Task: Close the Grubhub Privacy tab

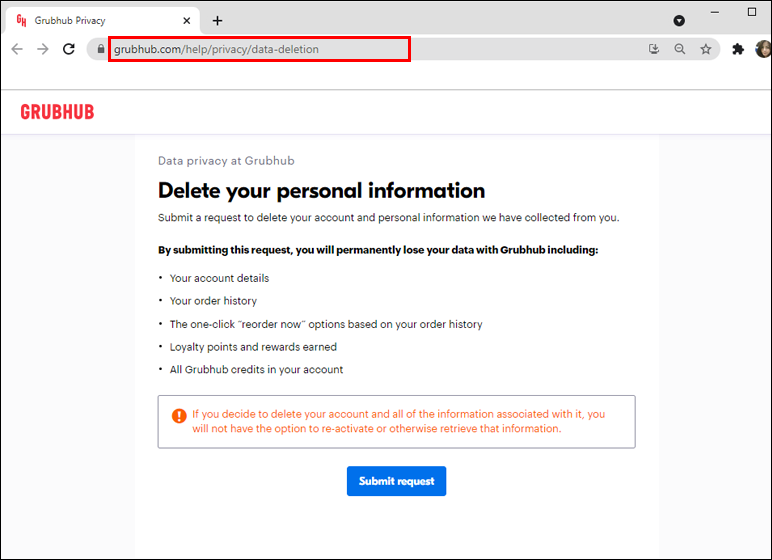Action: tap(187, 21)
